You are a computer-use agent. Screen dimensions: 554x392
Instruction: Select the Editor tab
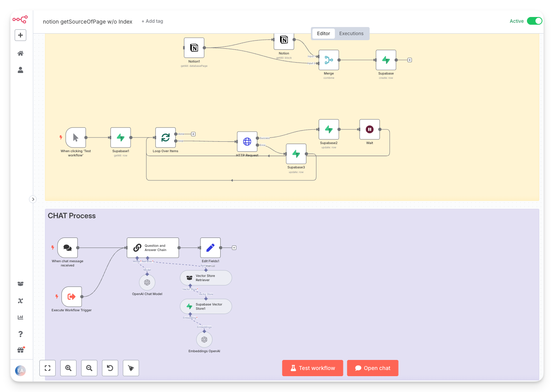click(323, 34)
